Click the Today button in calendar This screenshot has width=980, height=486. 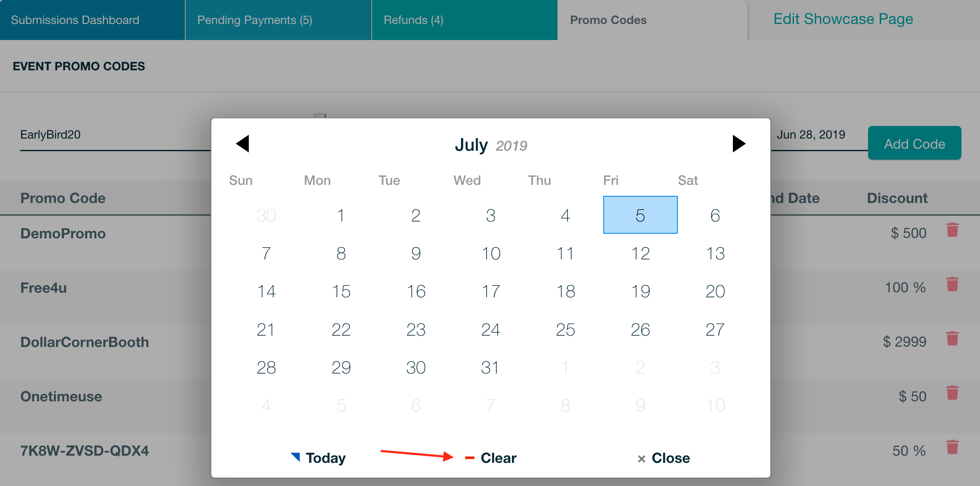[x=319, y=458]
